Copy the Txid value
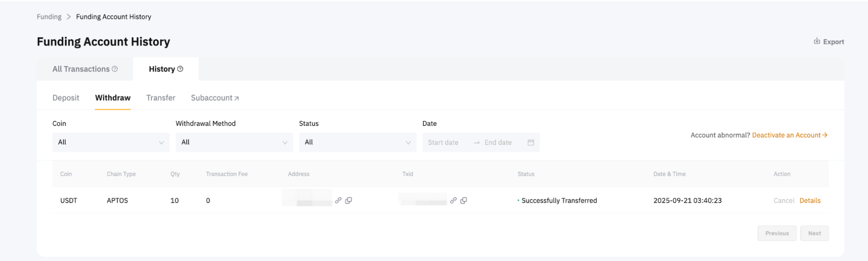This screenshot has width=868, height=261. (464, 200)
